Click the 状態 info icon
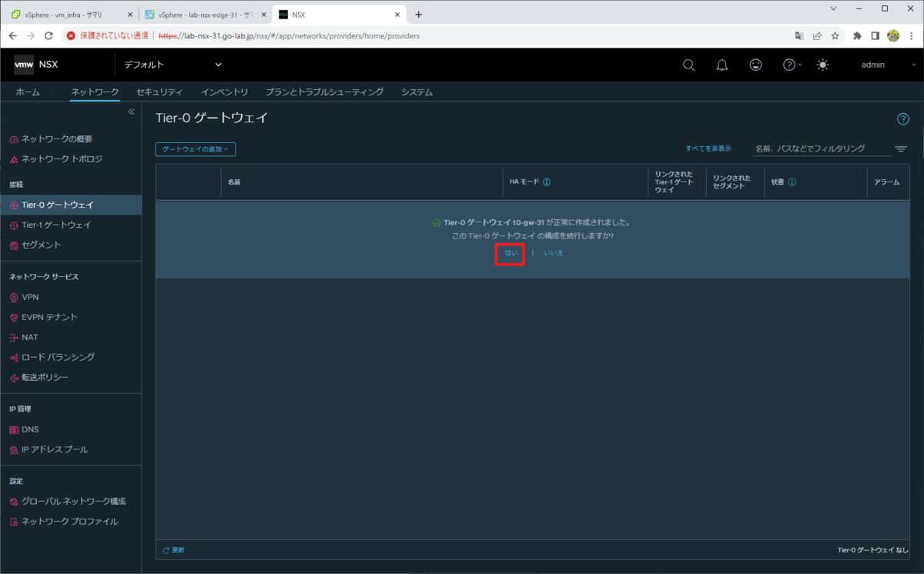Viewport: 924px width, 574px height. pyautogui.click(x=792, y=182)
